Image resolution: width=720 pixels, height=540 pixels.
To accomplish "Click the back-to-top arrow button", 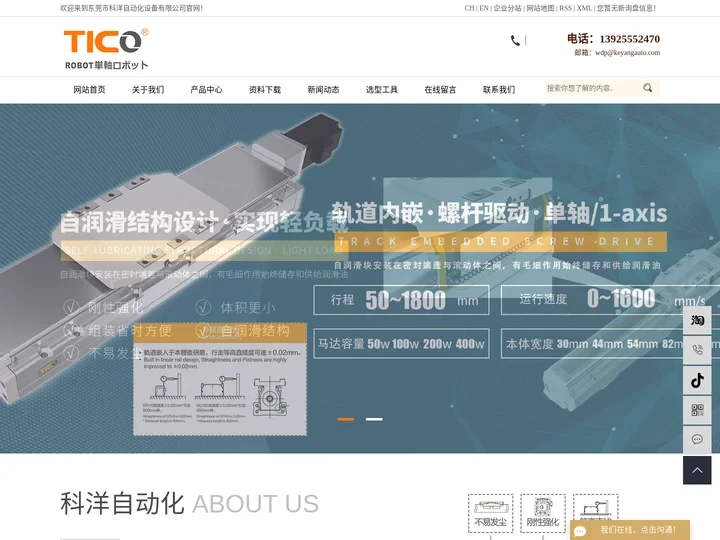I will (697, 470).
